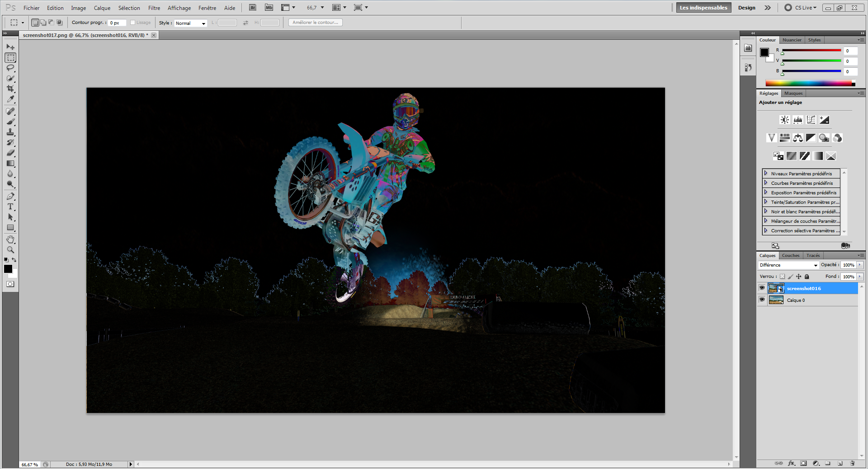Select the Crop tool
This screenshot has height=469, width=868.
[10, 89]
